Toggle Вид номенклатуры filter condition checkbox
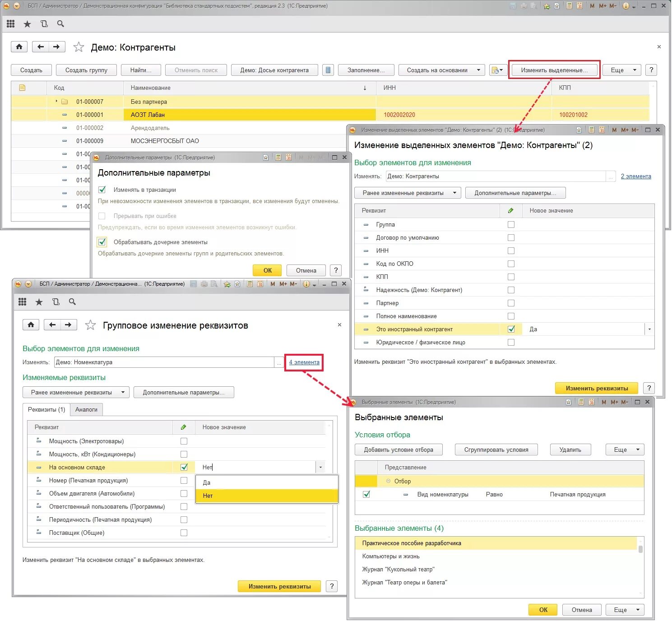This screenshot has width=672, height=621. click(366, 494)
